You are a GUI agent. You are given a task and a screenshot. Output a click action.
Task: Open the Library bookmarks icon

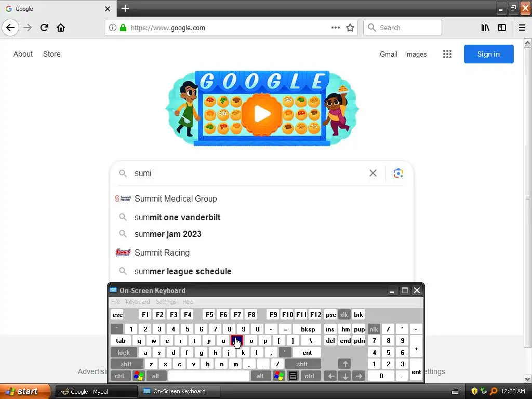(x=485, y=28)
